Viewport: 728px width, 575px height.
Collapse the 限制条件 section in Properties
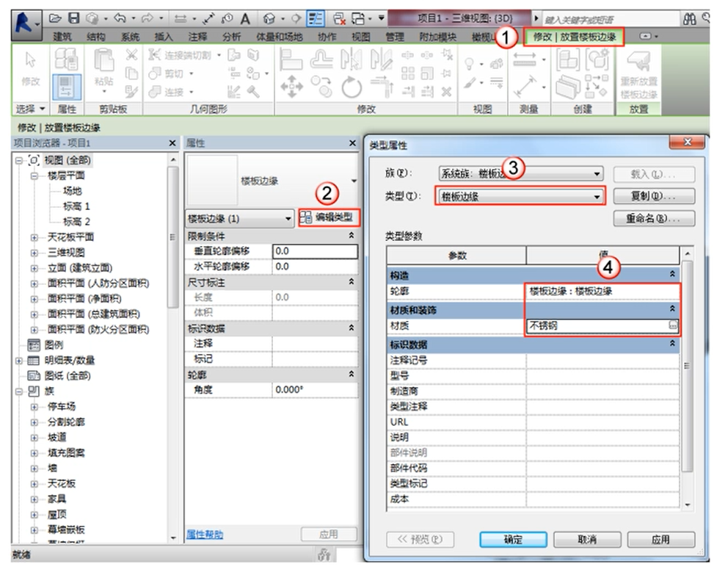tap(351, 236)
